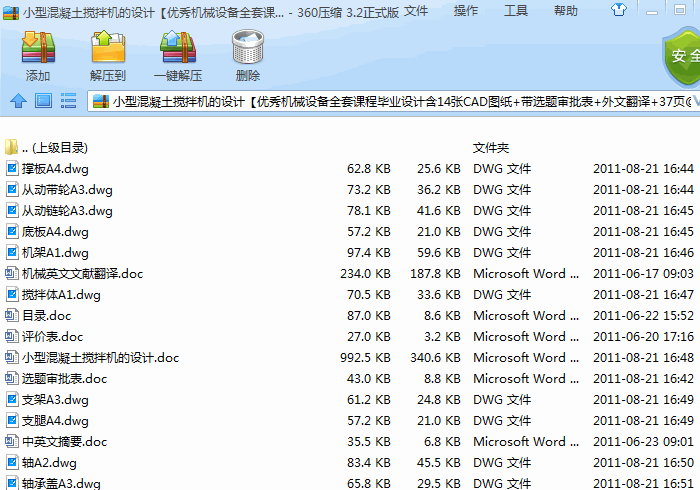Select file 从动链轮A3.dwg
Viewport: 700px width, 490px height.
67,211
